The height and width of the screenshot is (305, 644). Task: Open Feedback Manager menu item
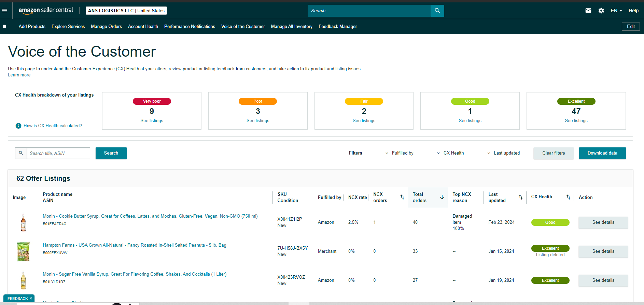tap(338, 27)
